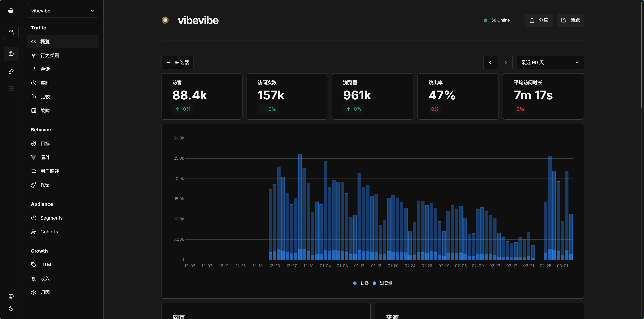Go to Cohorts in the Audience section

click(x=49, y=232)
